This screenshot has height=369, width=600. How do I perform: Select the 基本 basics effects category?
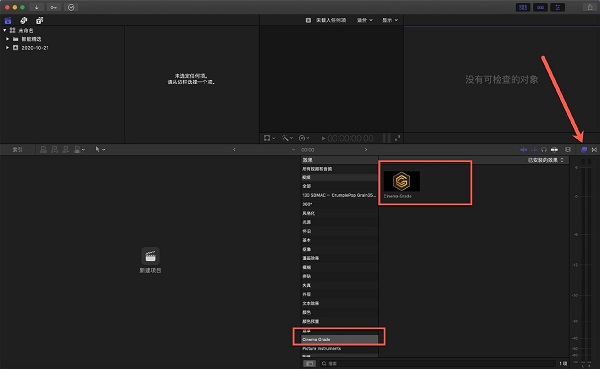click(339, 240)
